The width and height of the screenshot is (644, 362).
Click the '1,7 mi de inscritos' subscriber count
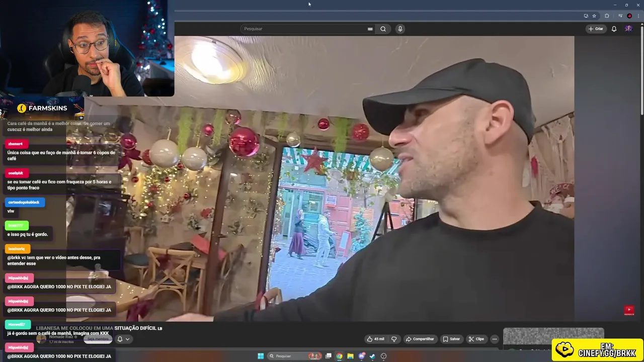click(61, 342)
